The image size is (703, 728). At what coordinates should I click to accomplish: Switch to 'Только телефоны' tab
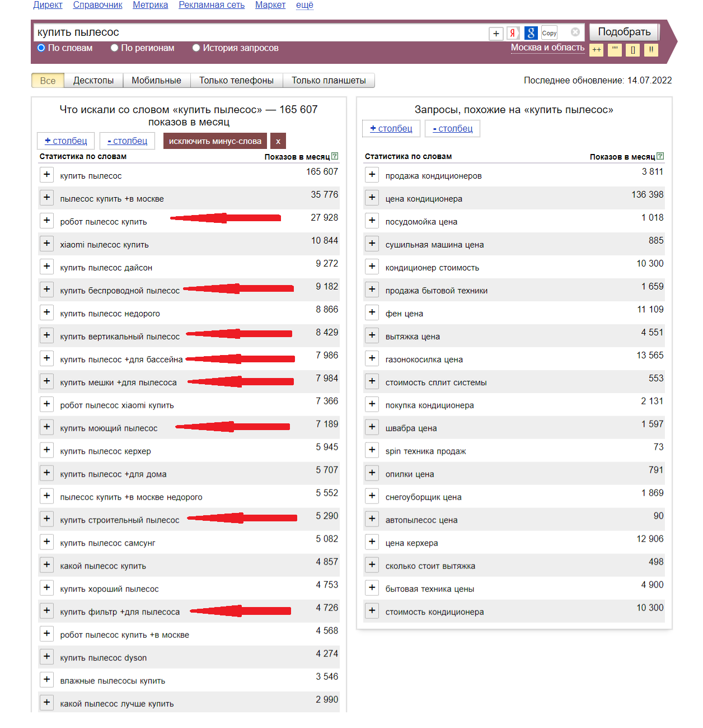pos(237,81)
